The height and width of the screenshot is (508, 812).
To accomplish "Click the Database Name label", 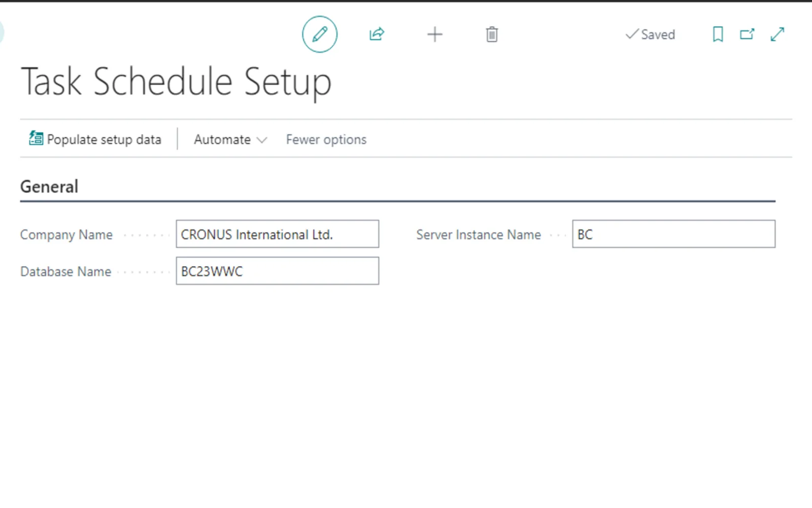I will tap(65, 272).
